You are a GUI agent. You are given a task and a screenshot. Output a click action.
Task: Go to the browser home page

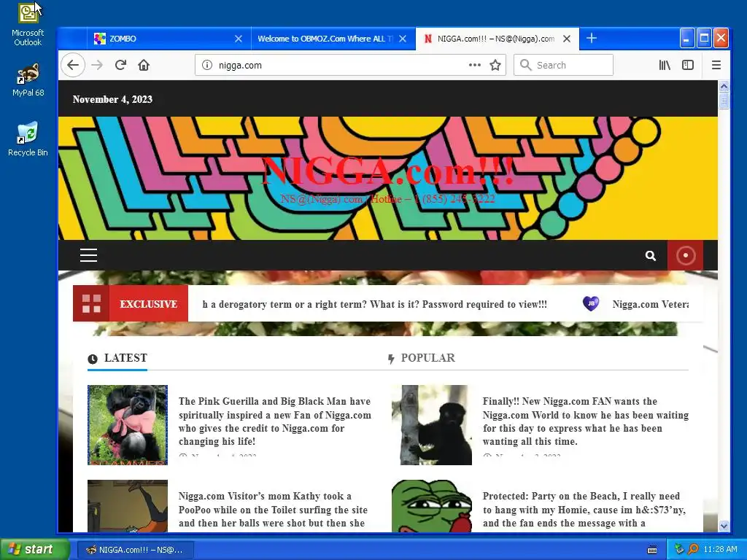[144, 65]
